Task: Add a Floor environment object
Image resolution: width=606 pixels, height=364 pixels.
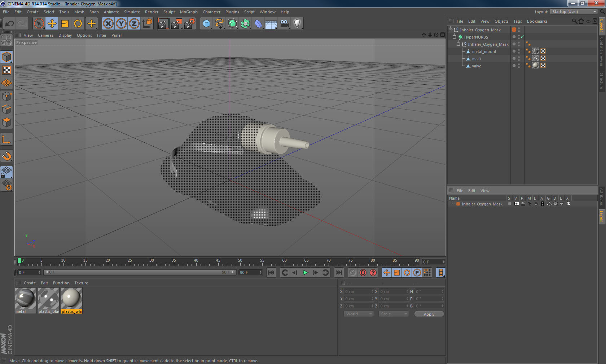Action: [271, 24]
